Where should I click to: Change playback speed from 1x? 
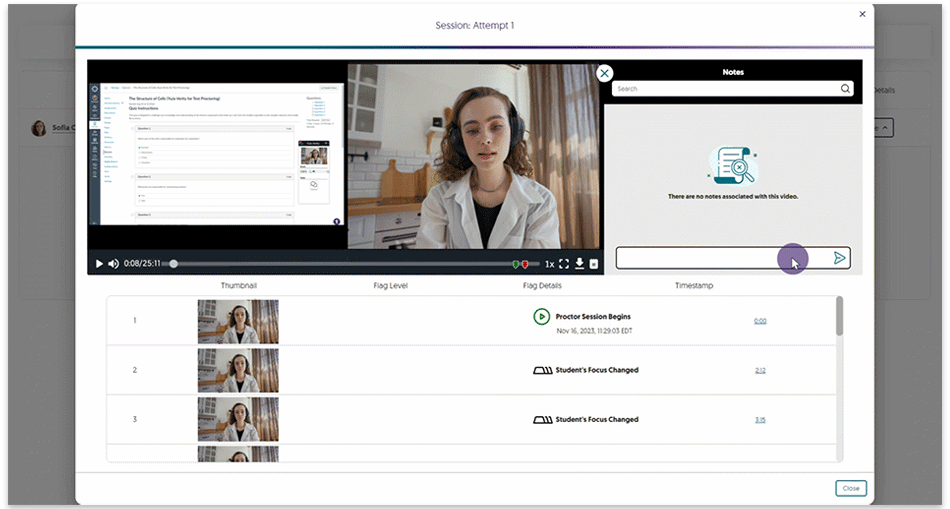point(549,264)
